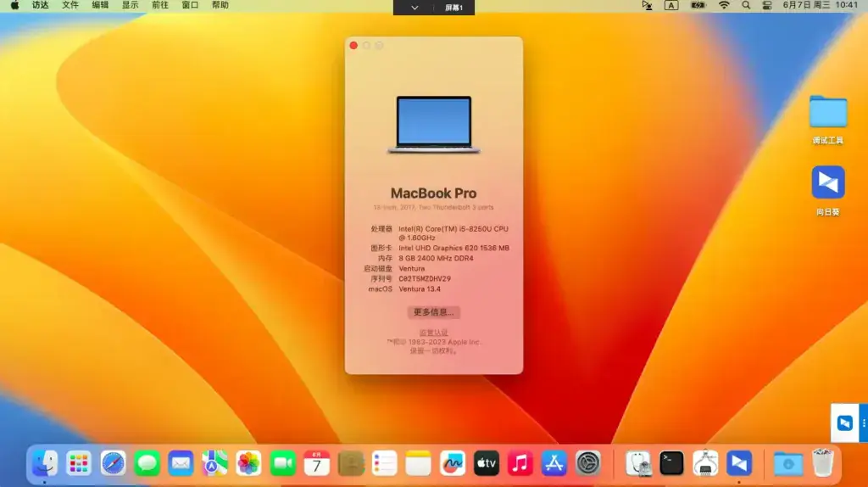868x487 pixels.
Task: Open Reminders app in the Dock
Action: click(x=384, y=463)
